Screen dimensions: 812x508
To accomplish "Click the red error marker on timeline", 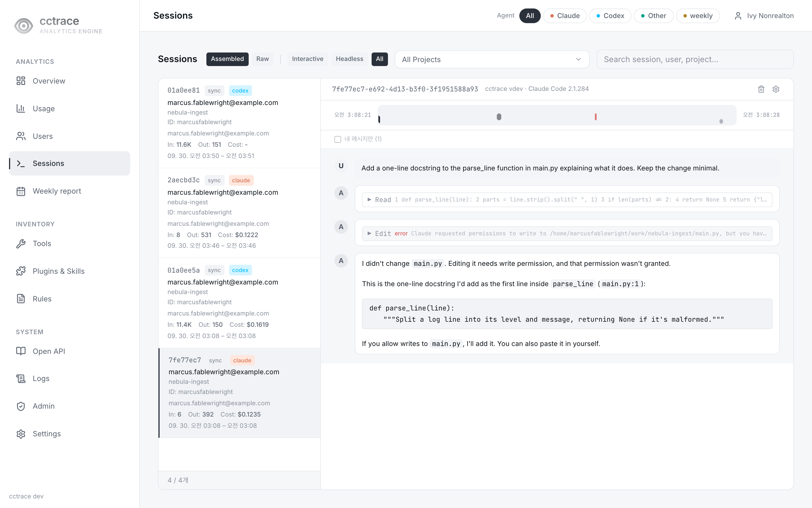I will [595, 117].
